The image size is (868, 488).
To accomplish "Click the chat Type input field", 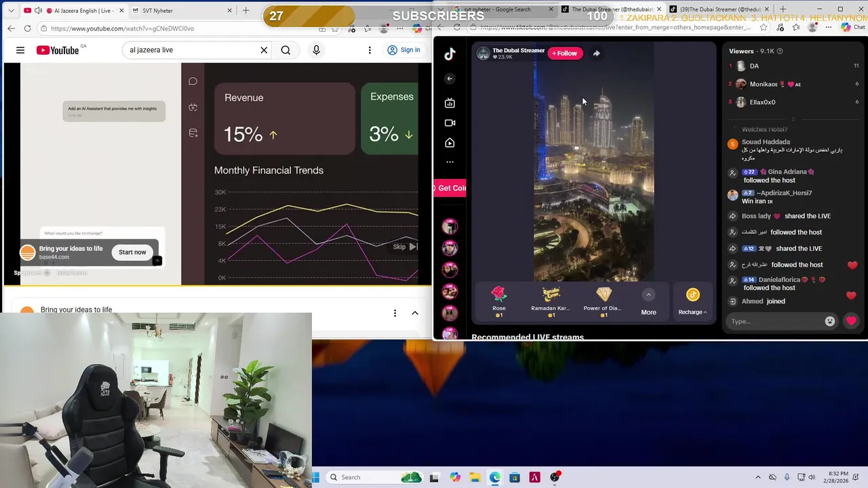I will pyautogui.click(x=773, y=321).
